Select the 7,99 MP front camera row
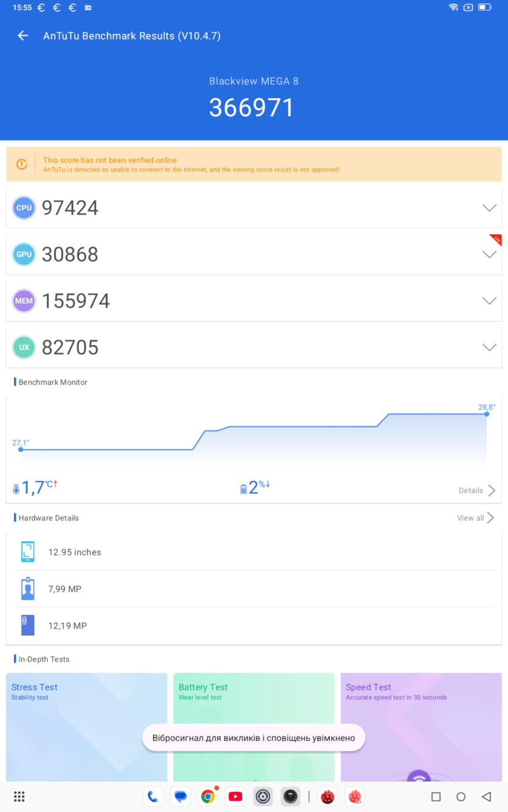This screenshot has height=812, width=508. click(254, 589)
